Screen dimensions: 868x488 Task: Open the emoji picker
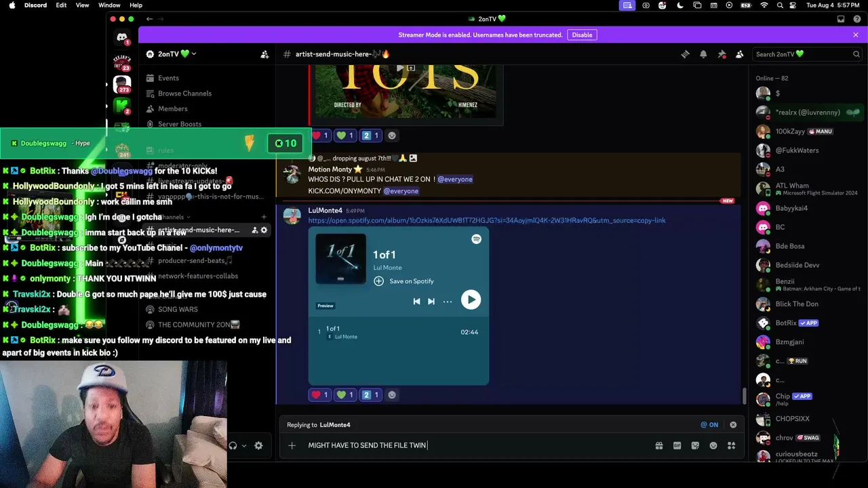pyautogui.click(x=713, y=445)
